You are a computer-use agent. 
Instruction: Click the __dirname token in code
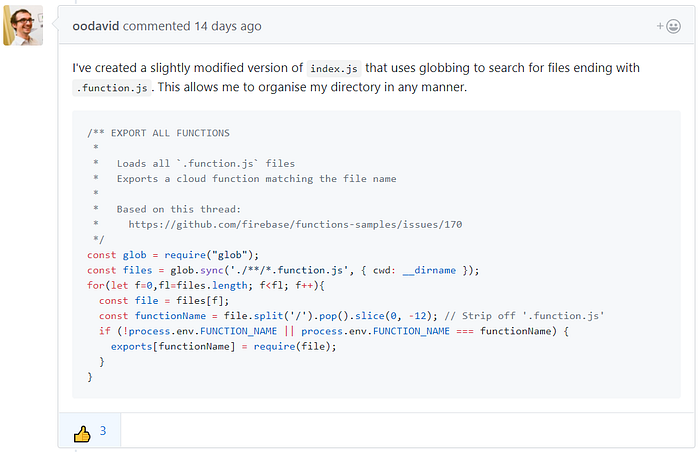tap(429, 270)
